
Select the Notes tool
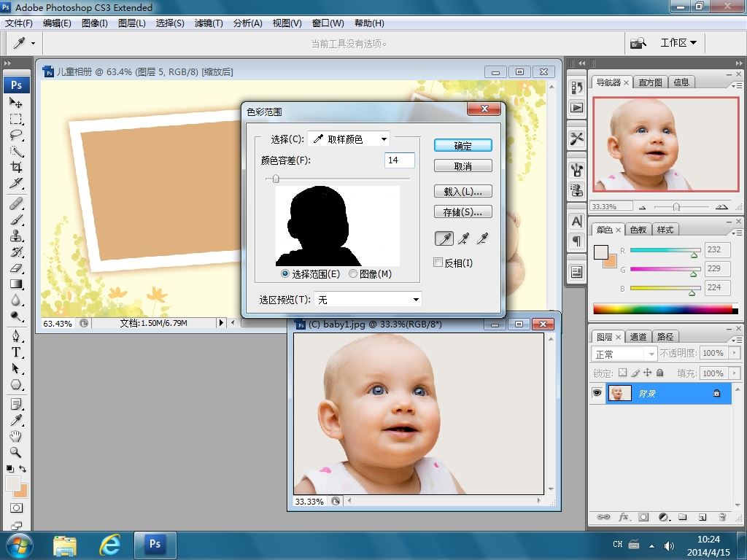(x=16, y=404)
